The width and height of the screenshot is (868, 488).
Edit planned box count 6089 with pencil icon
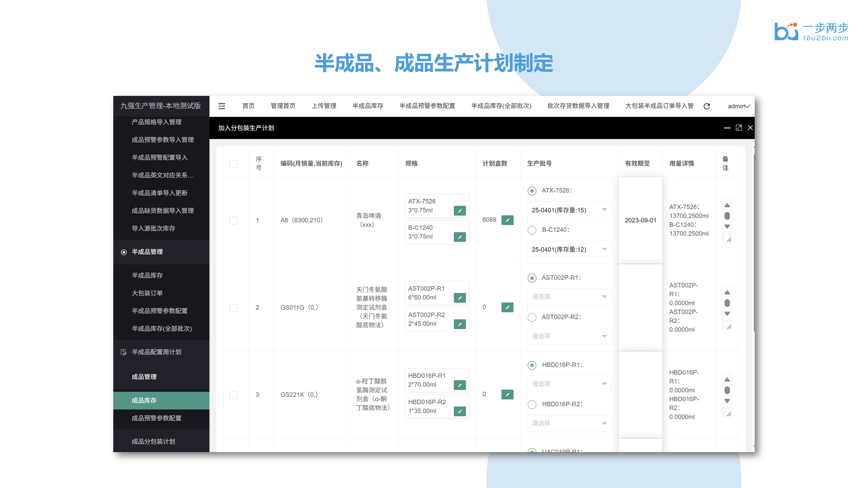[x=507, y=220]
